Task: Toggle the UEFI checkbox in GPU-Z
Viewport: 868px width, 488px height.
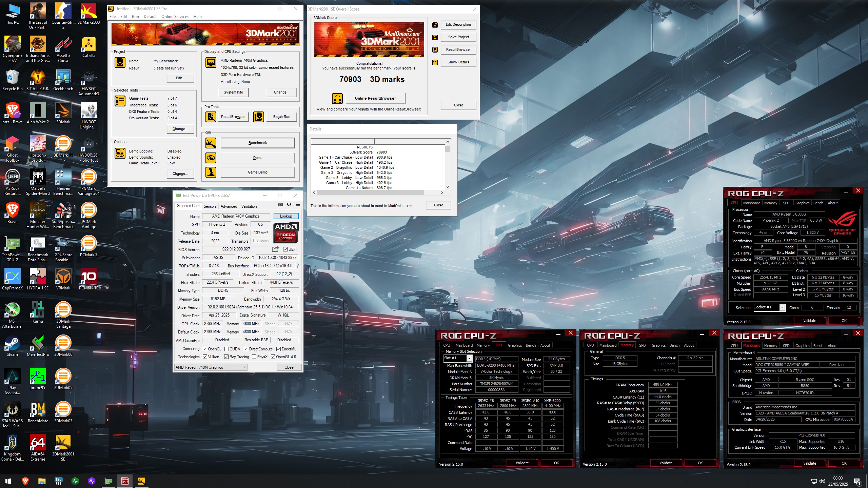Action: [x=285, y=249]
